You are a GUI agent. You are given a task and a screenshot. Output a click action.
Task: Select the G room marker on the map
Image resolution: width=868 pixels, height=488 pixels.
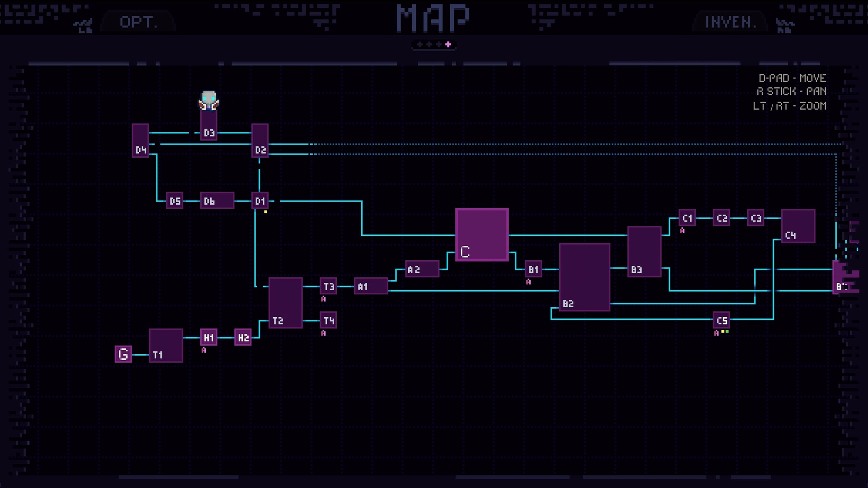(123, 354)
